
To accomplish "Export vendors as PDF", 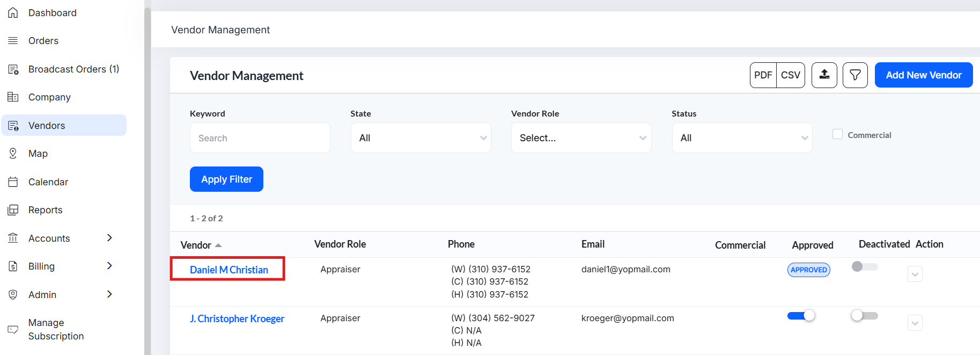I will coord(763,75).
